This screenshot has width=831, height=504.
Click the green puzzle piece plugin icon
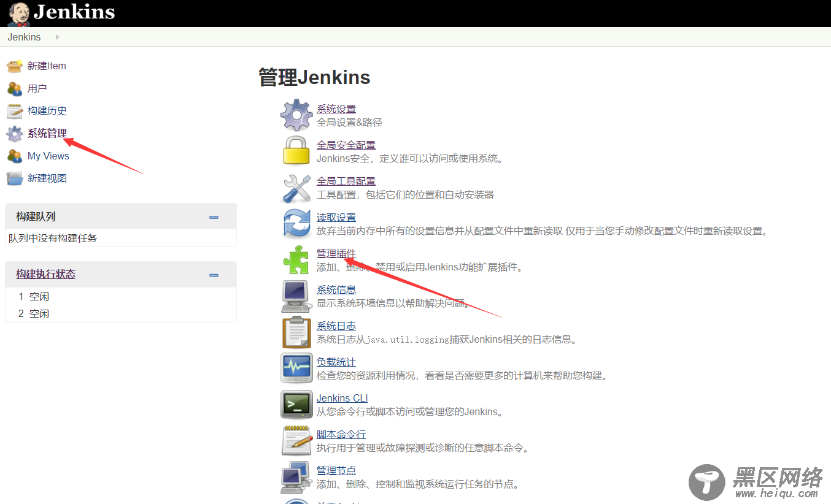tap(296, 259)
